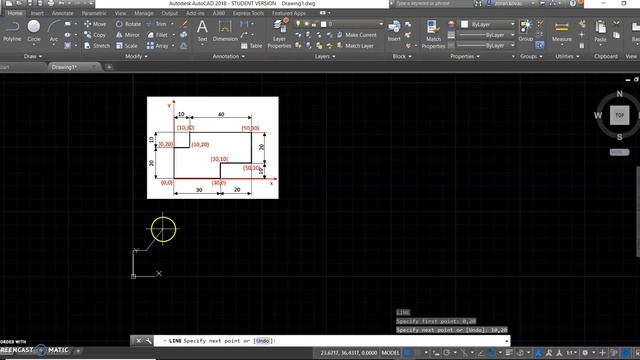Toggle the drawing grid display
The image size is (640, 360).
coord(407,353)
